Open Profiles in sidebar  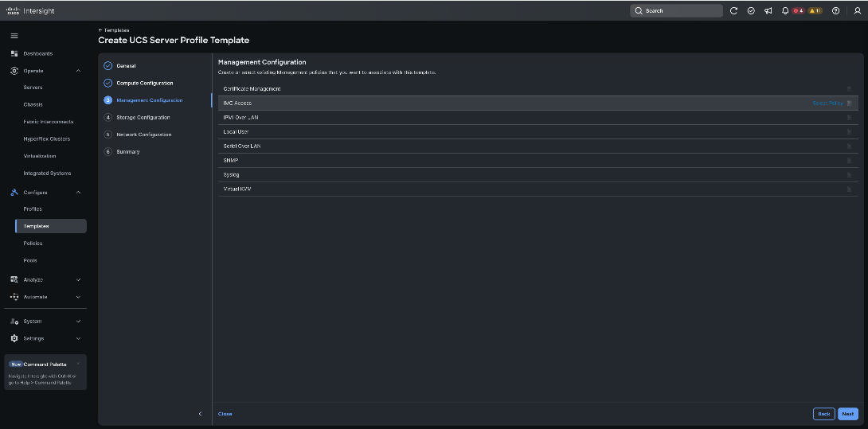pos(33,209)
